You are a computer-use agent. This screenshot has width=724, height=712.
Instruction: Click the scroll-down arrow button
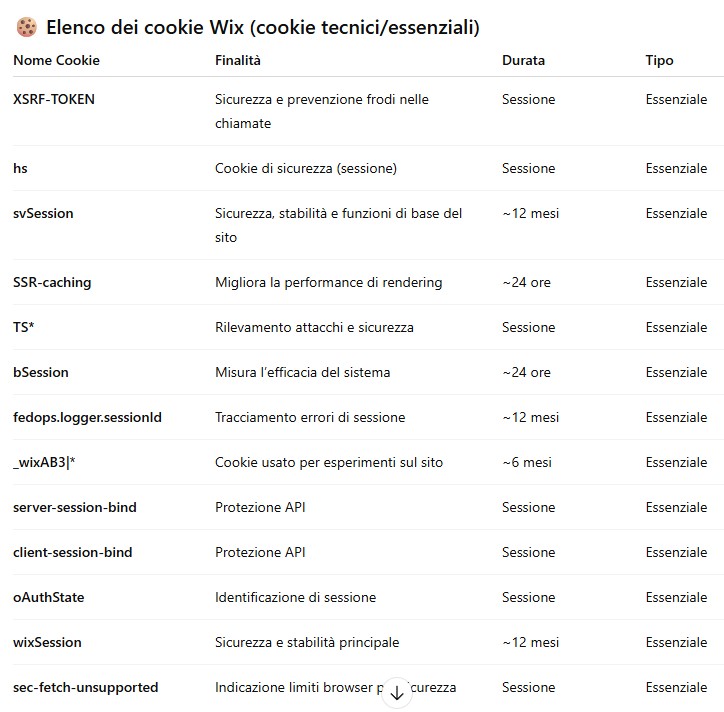tap(397, 693)
